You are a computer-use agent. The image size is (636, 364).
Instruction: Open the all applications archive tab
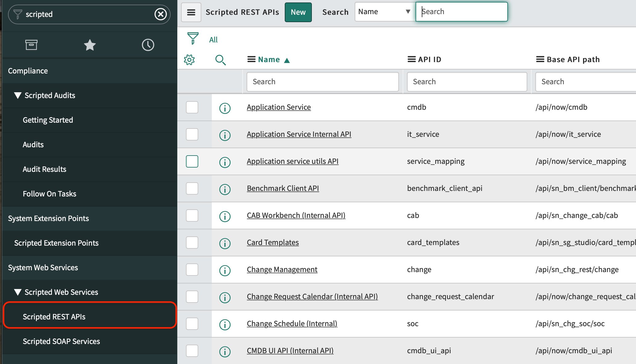pos(31,45)
